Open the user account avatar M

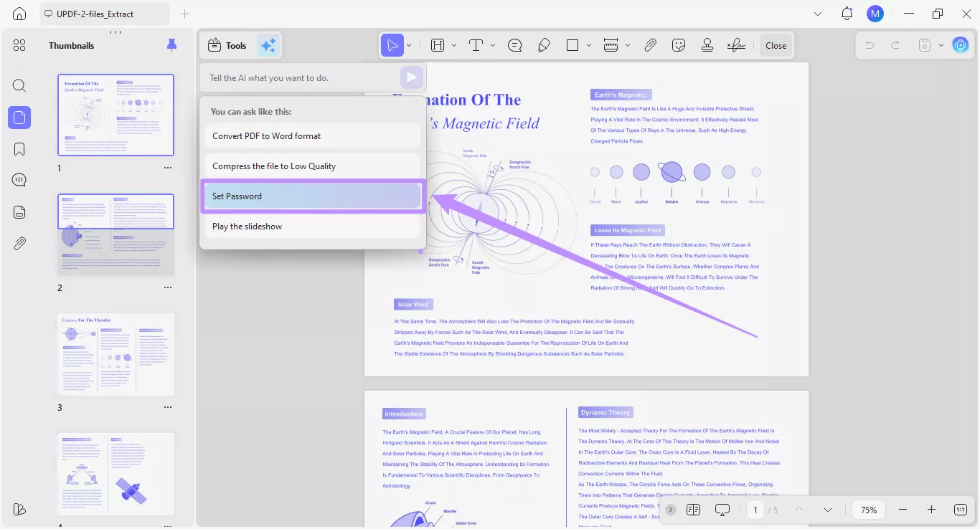click(875, 14)
